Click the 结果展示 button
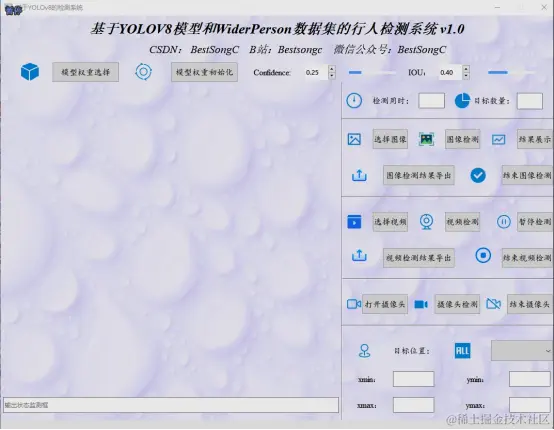Screen dimensions: 554x430 [x=535, y=139]
